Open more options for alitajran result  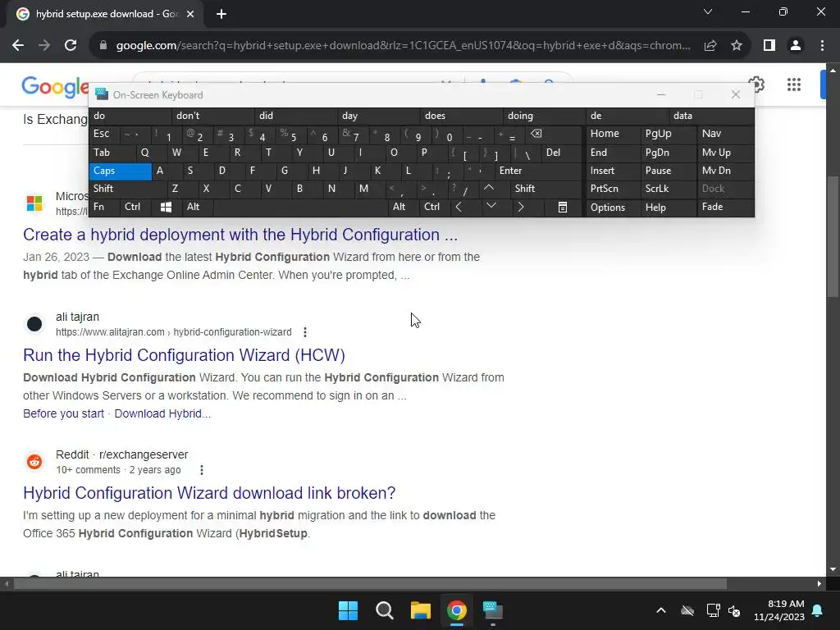(x=305, y=332)
